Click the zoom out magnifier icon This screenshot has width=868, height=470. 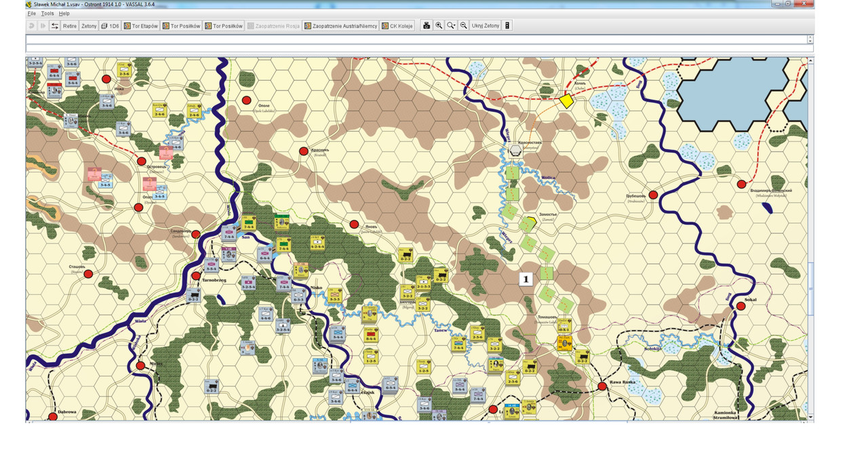464,26
